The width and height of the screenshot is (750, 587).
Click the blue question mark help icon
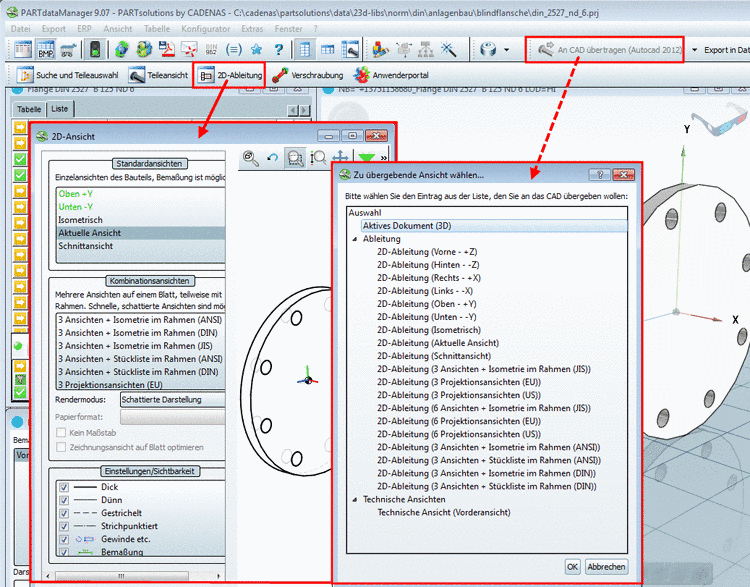click(279, 49)
